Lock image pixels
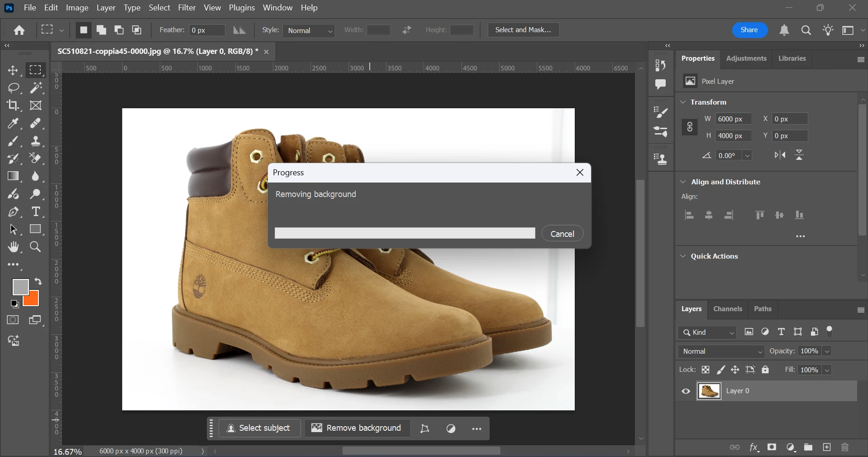The height and width of the screenshot is (457, 868). point(720,370)
